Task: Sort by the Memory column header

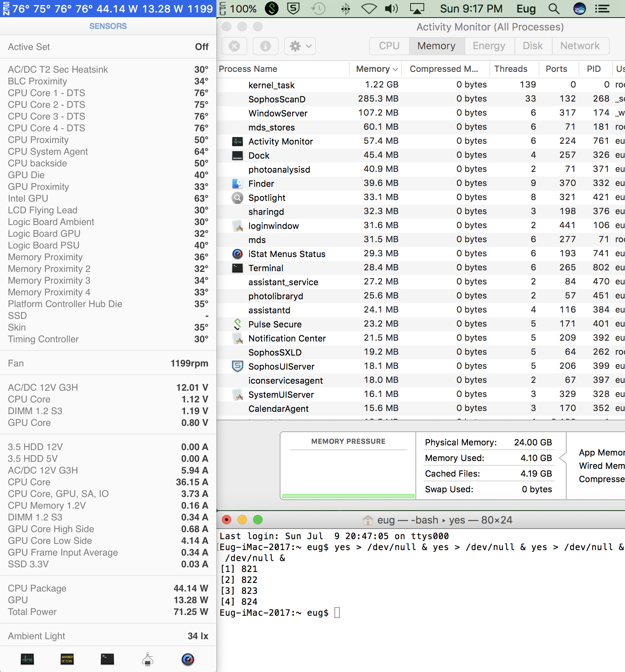Action: pos(376,69)
